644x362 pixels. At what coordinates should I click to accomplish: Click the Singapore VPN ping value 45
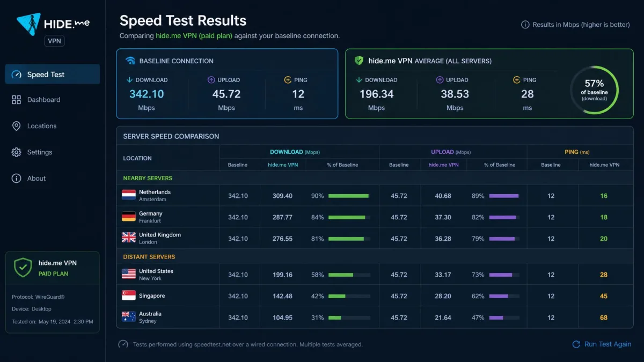604,296
